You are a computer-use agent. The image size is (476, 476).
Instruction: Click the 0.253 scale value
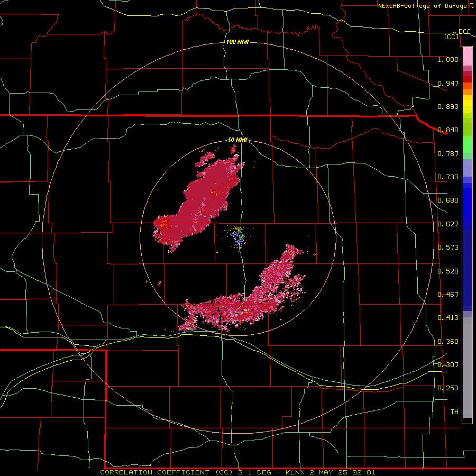[x=448, y=388]
